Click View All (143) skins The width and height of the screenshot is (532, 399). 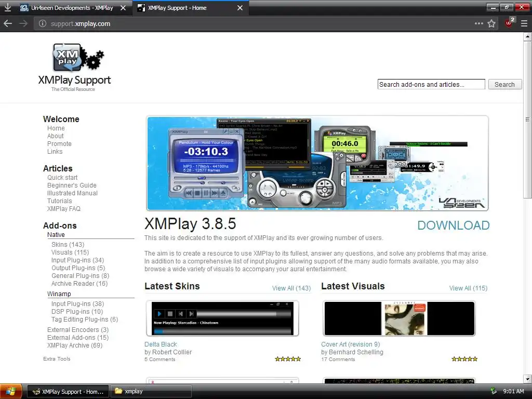291,288
